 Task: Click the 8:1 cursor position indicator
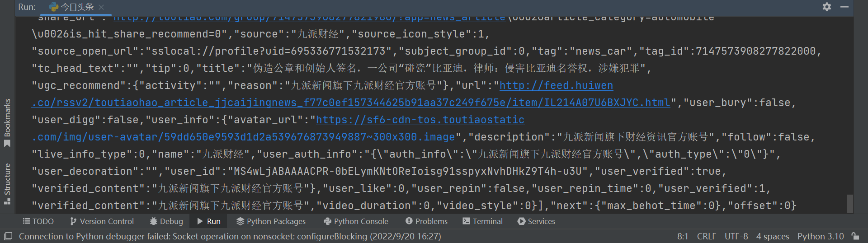[683, 236]
